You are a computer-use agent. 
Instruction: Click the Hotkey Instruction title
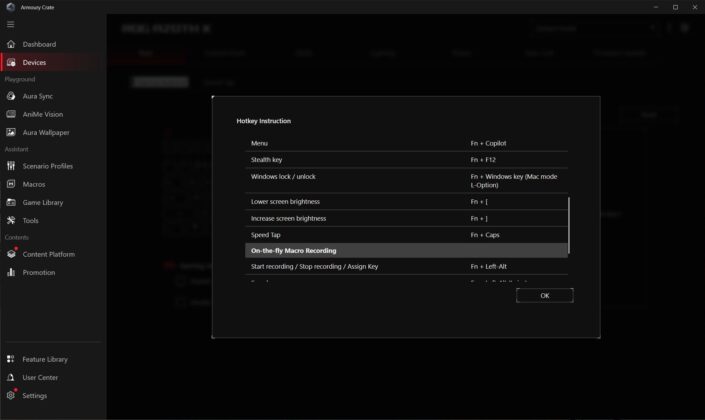click(263, 121)
